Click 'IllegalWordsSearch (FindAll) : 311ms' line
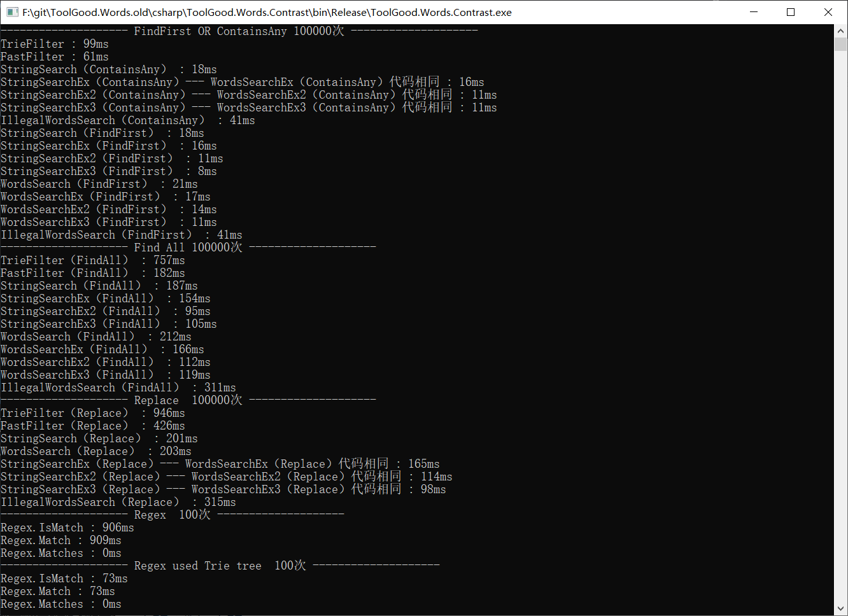Viewport: 848px width, 616px height. tap(118, 388)
